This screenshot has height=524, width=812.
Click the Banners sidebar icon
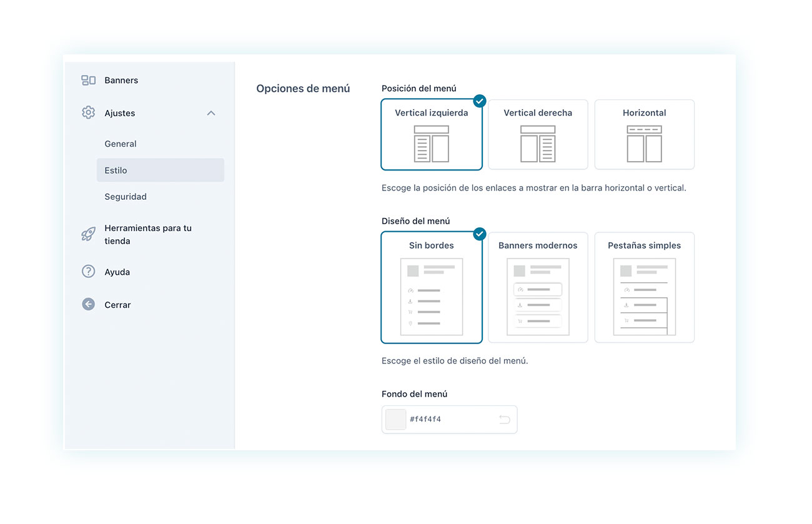88,80
